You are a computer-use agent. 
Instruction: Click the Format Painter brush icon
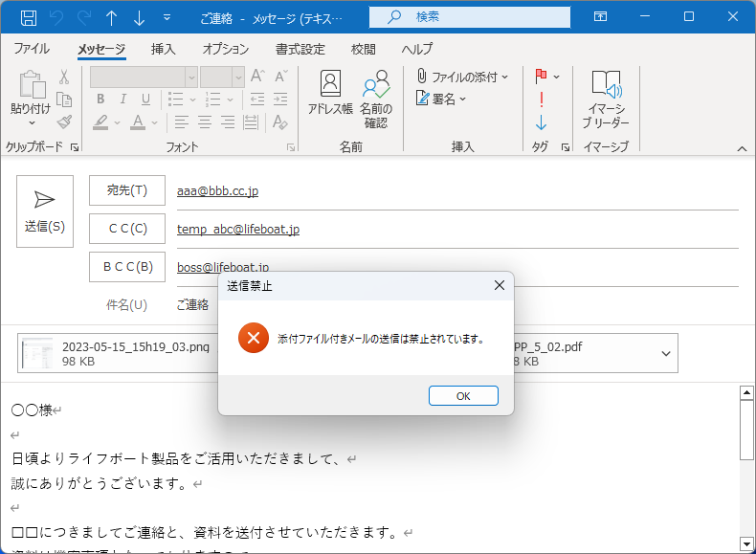[x=64, y=122]
